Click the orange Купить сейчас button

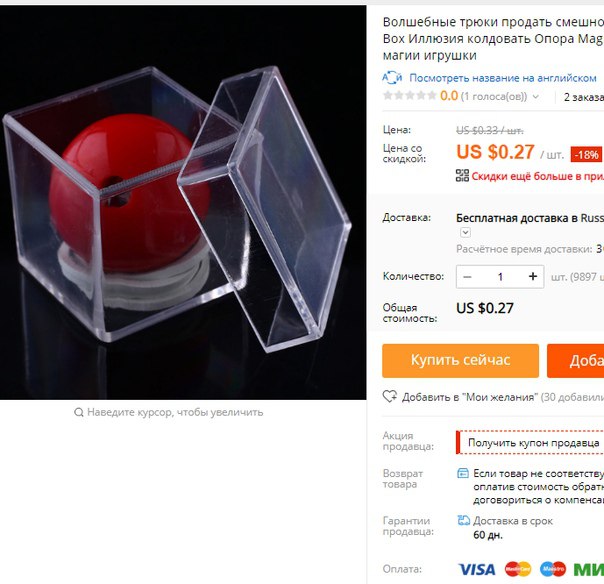460,361
